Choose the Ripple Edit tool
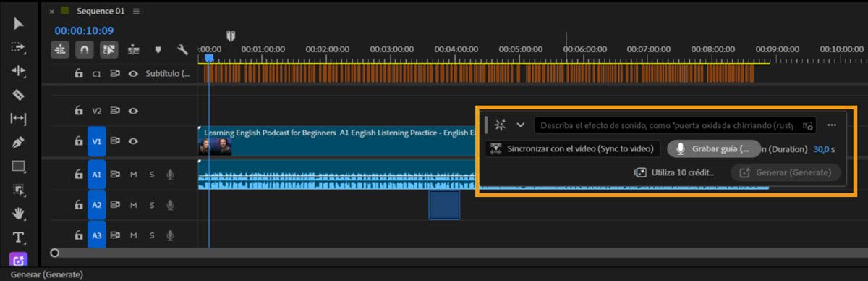Viewport: 868px width, 281px height. pos(19,71)
